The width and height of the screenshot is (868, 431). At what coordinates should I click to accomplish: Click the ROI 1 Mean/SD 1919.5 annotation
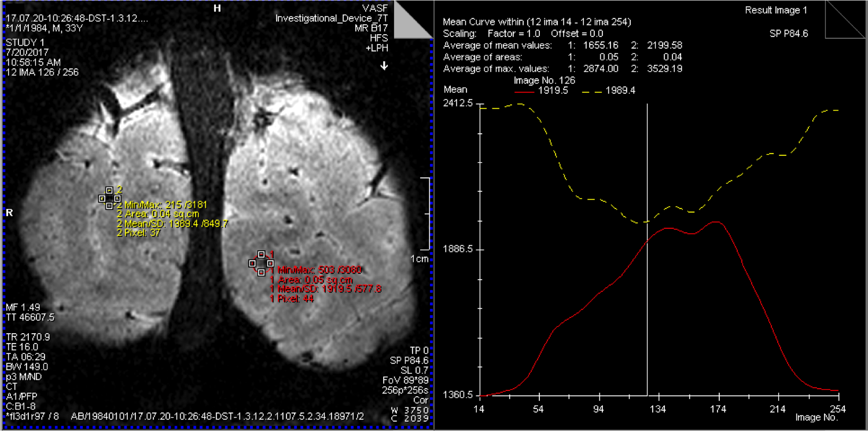click(x=326, y=288)
